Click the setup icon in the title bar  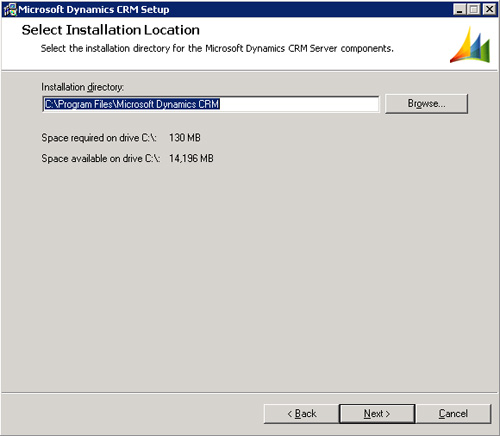point(10,9)
